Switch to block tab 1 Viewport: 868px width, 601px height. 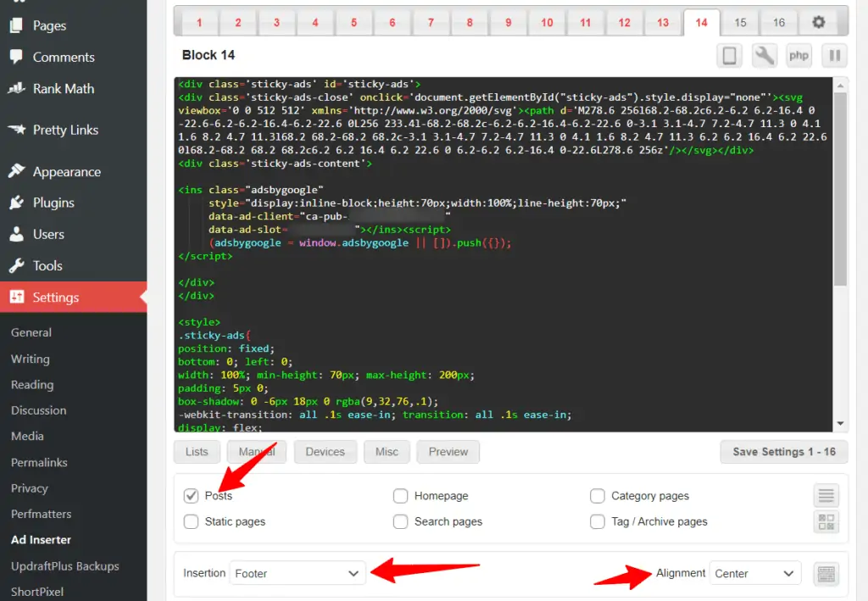click(x=199, y=22)
